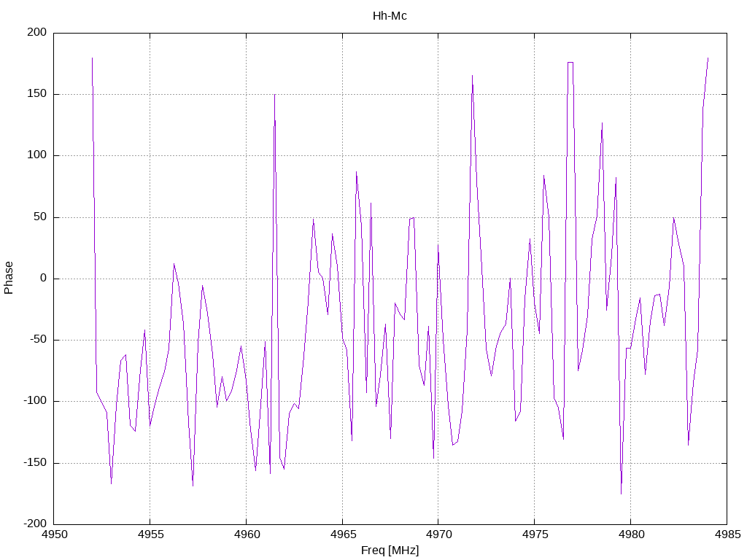Click the x-axis tick label '4985'

[x=727, y=534]
